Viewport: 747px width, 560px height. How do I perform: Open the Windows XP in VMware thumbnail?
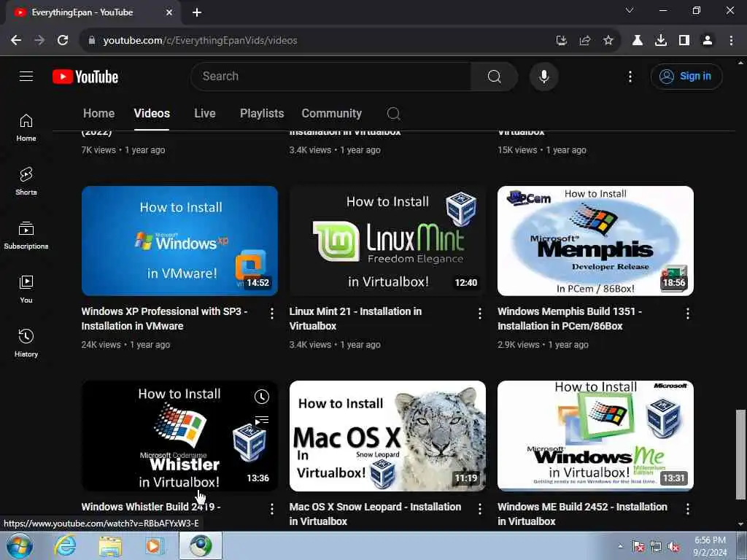[179, 241]
